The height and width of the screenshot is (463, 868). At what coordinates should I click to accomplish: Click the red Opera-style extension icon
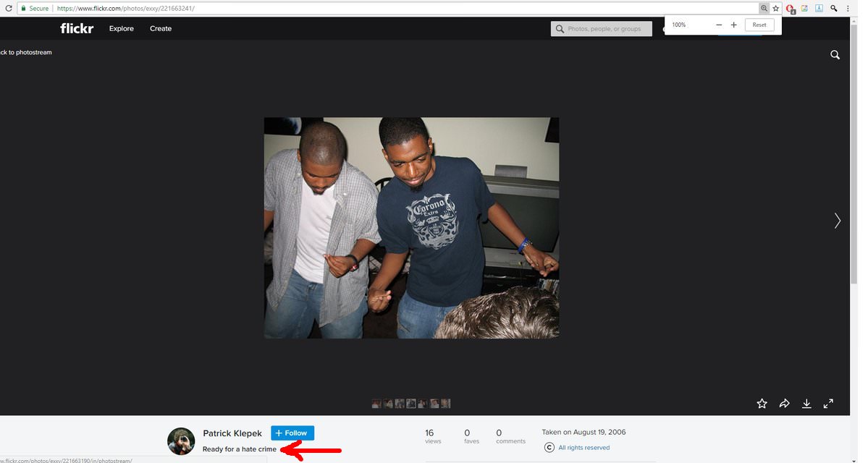(x=791, y=9)
